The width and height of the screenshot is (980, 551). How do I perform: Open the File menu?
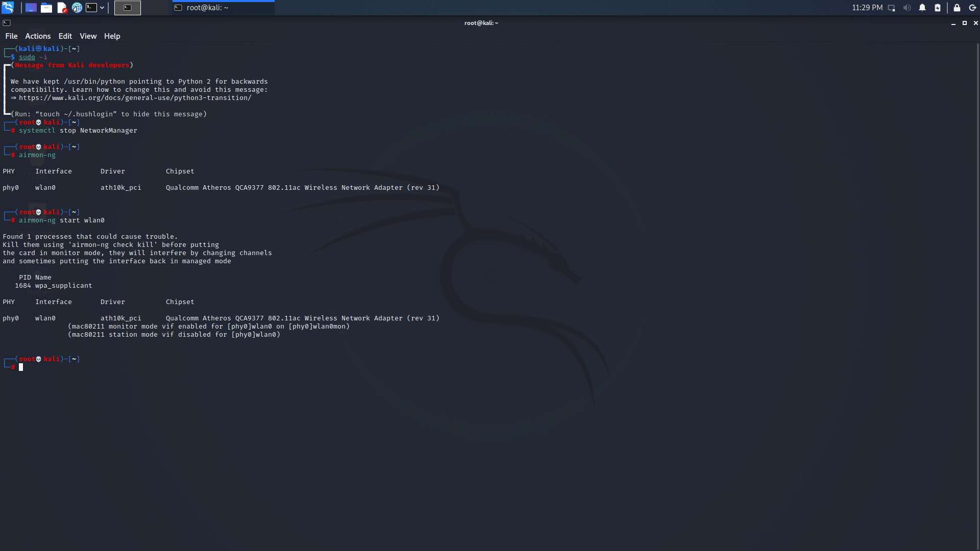click(x=11, y=36)
